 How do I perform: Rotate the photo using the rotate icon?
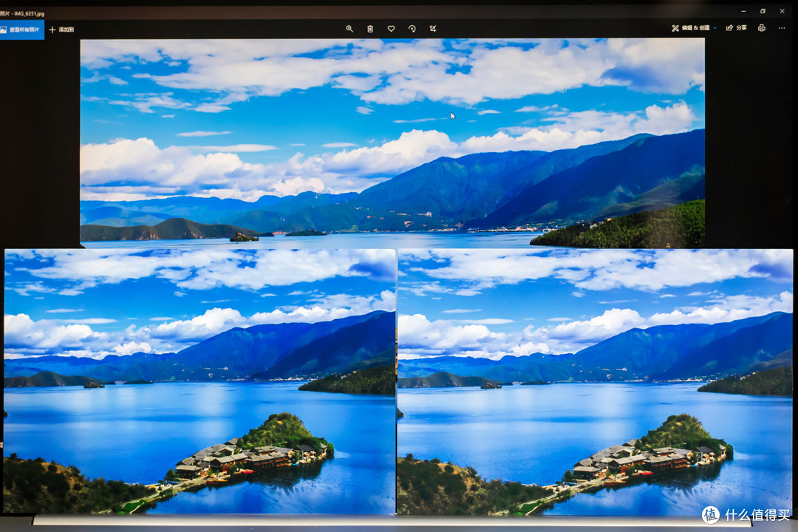(x=412, y=29)
